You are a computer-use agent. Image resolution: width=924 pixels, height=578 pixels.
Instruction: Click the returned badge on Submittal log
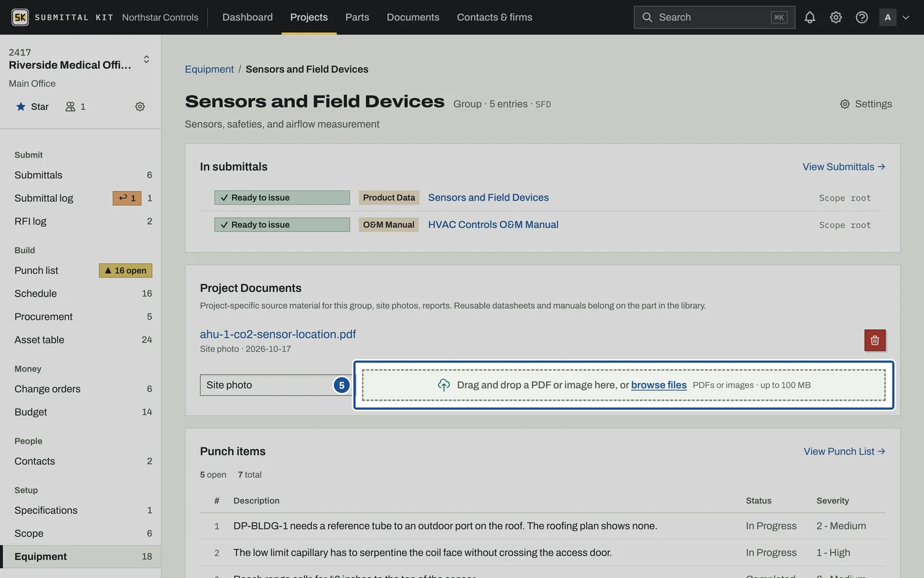coord(127,198)
